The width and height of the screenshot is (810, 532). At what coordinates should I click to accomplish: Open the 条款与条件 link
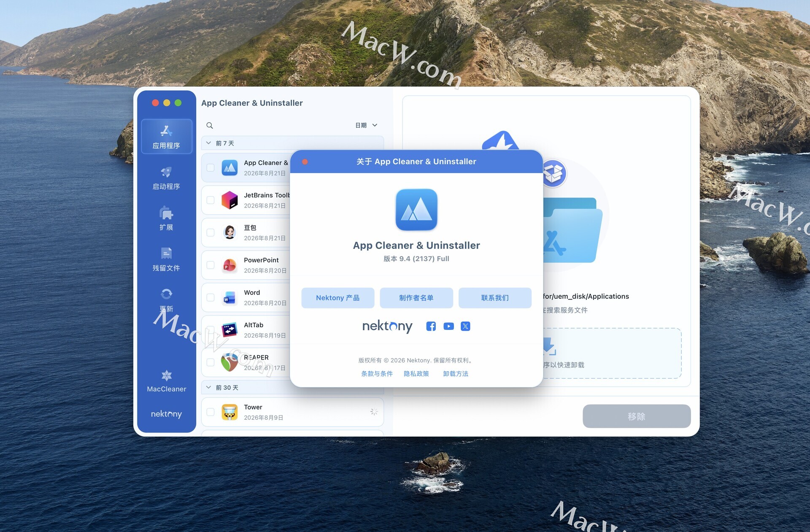pos(377,374)
